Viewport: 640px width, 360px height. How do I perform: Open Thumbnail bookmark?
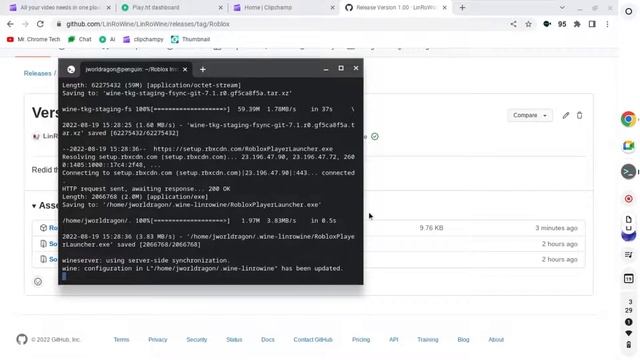point(191,39)
